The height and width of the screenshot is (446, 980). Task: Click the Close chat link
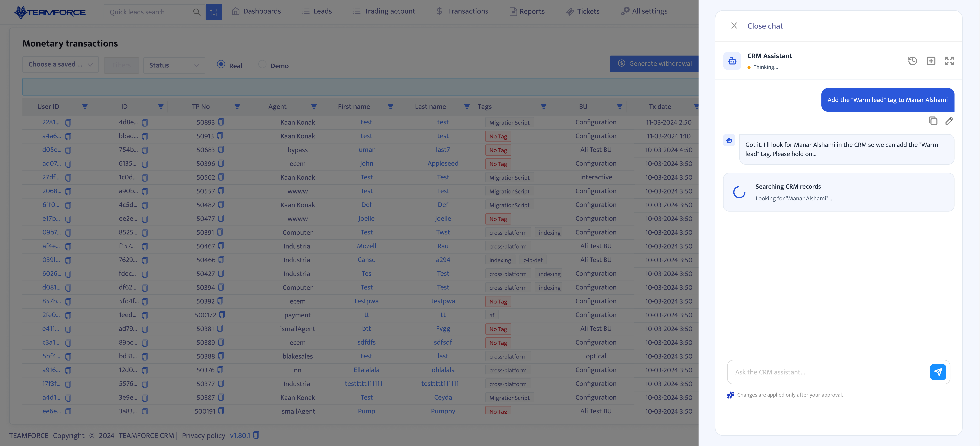(765, 26)
